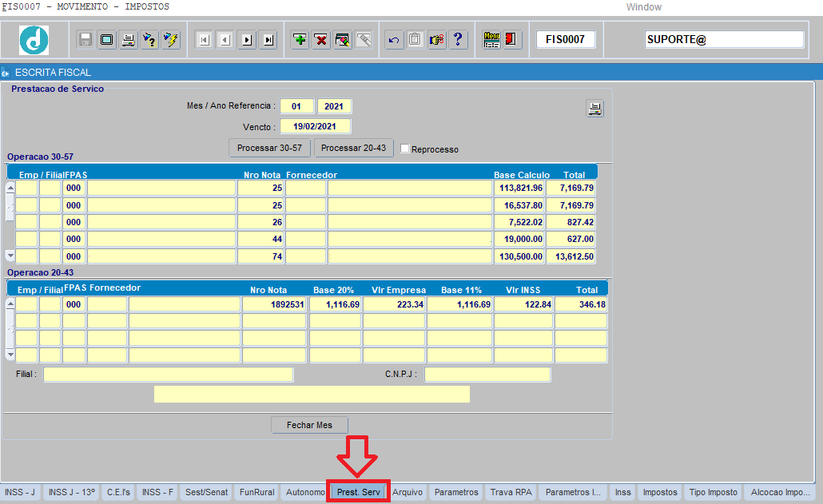Open the Trava RPA tab

click(x=511, y=492)
